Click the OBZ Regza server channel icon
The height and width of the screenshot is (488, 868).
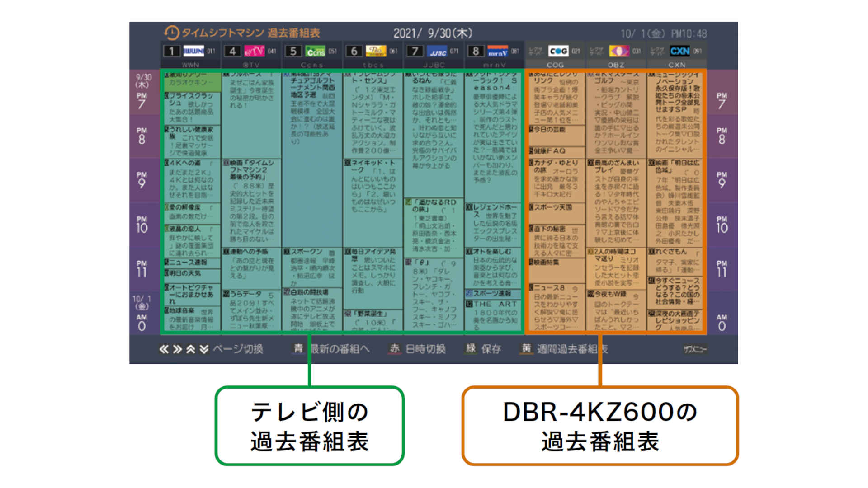[620, 51]
